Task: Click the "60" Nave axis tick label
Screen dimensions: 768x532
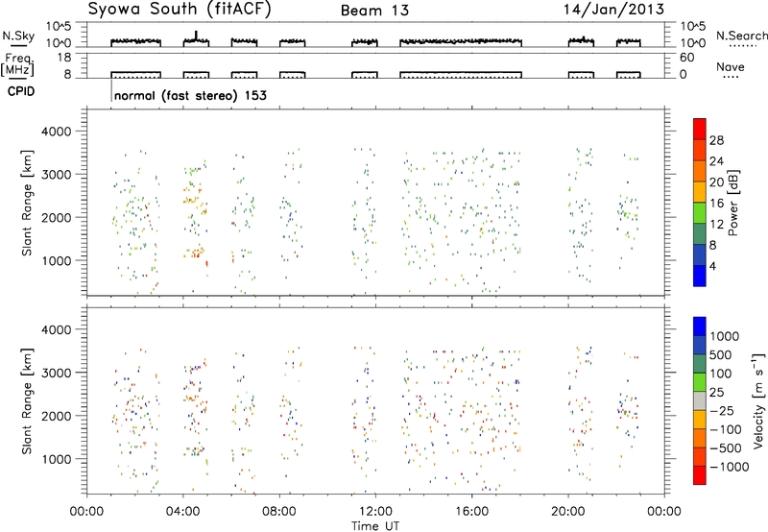Action: pyautogui.click(x=686, y=58)
